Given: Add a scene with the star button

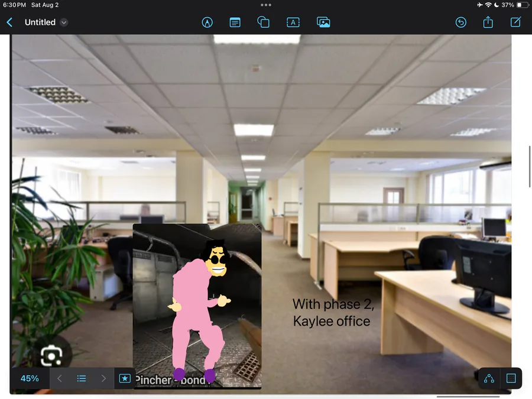Looking at the screenshot, I should tap(125, 378).
